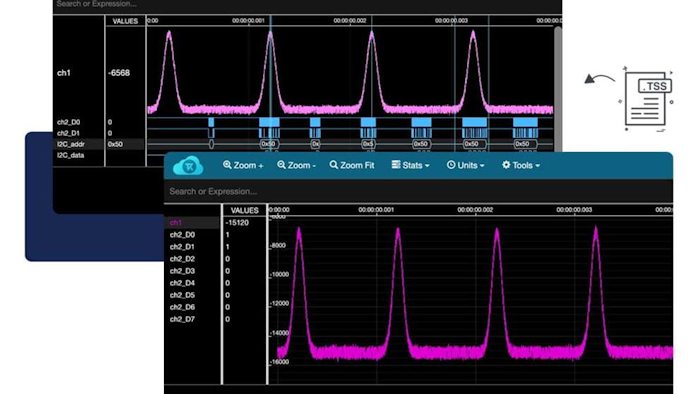700x394 pixels.
Task: Select ch2_D1 signal in front window
Action: click(182, 247)
